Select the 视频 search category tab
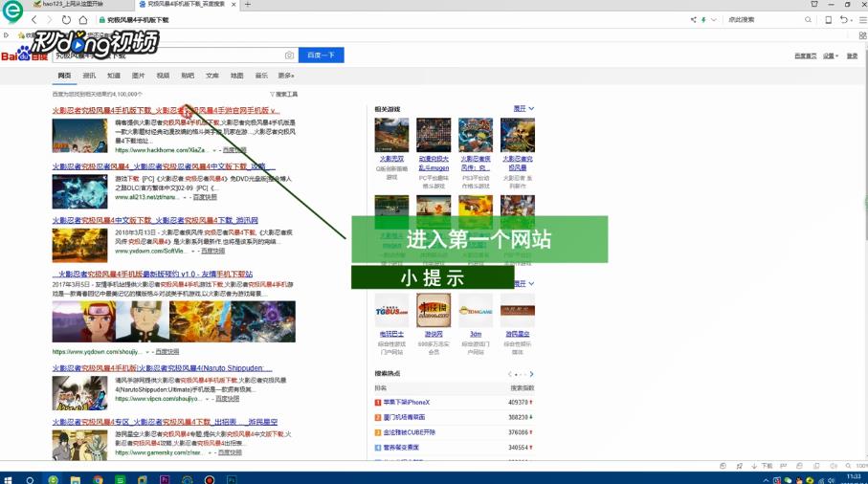The image size is (868, 484). point(163,76)
